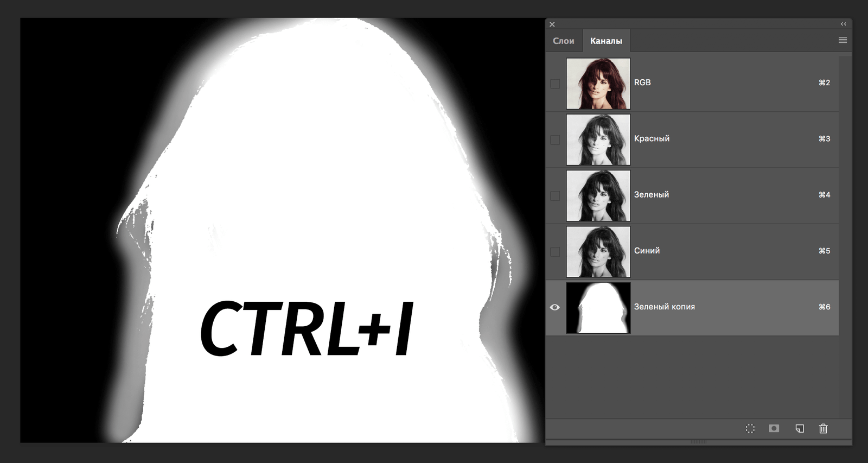The height and width of the screenshot is (463, 868).
Task: Load channel as selection icon
Action: click(750, 429)
